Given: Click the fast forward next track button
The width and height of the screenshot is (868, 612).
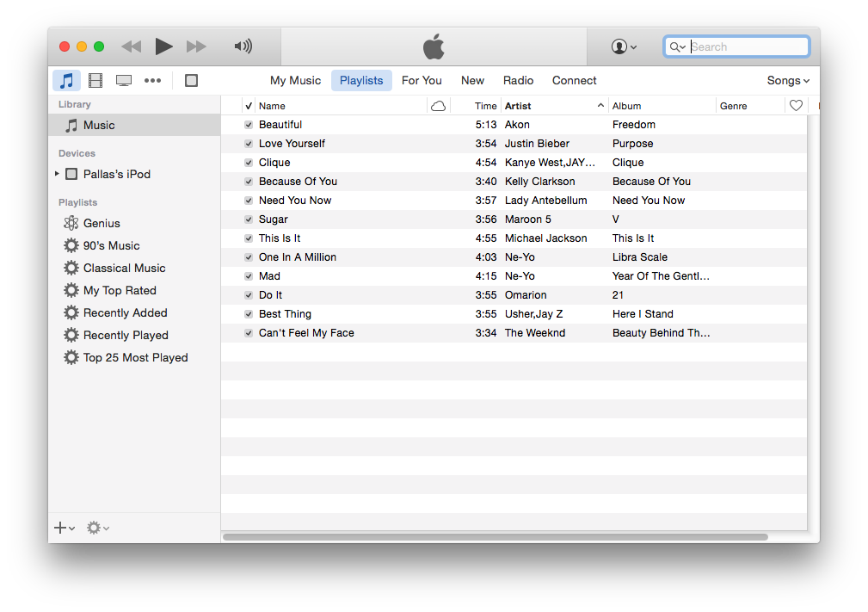Looking at the screenshot, I should [196, 46].
